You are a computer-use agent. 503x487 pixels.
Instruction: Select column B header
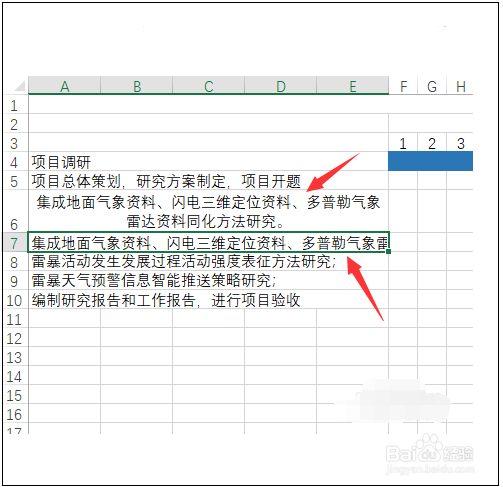tap(137, 85)
